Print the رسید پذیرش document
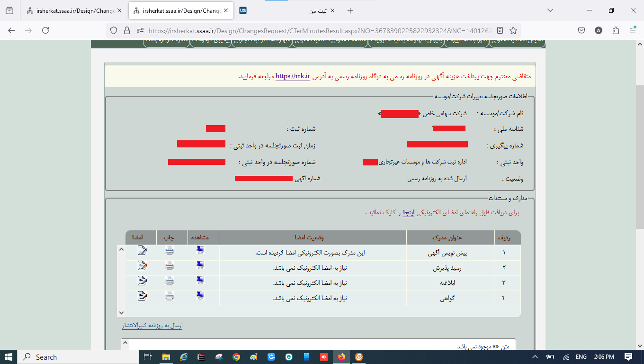Screen dimensions: 644x364 [170, 266]
